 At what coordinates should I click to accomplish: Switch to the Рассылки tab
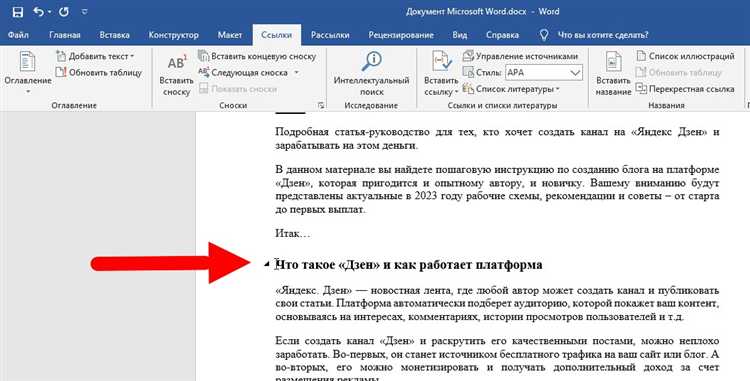coord(330,35)
